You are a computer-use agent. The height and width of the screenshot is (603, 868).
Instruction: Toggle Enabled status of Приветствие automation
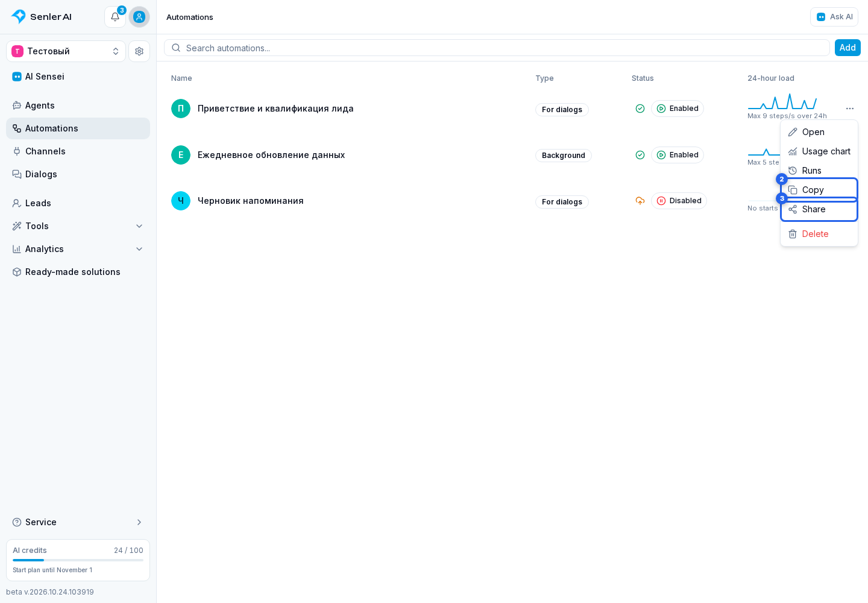(678, 109)
